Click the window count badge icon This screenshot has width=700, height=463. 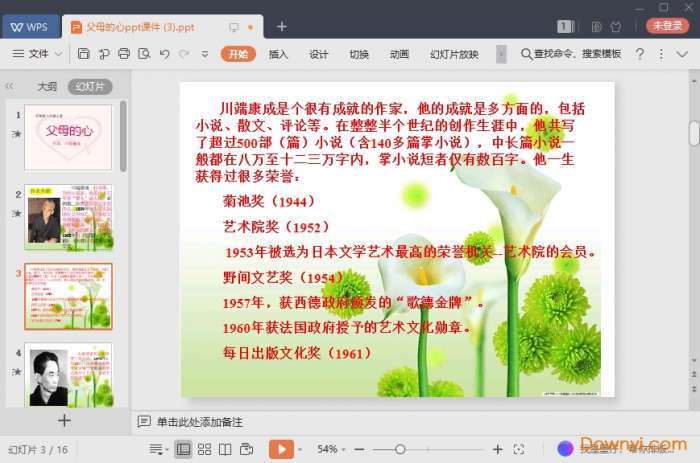pyautogui.click(x=564, y=27)
